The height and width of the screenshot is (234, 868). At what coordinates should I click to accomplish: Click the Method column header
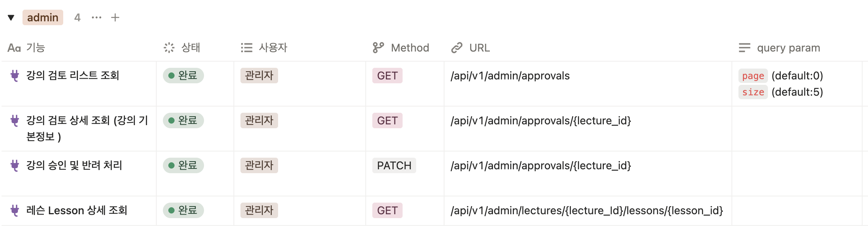click(x=410, y=48)
